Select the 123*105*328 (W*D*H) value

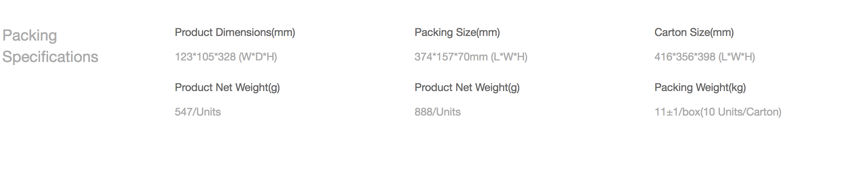226,57
